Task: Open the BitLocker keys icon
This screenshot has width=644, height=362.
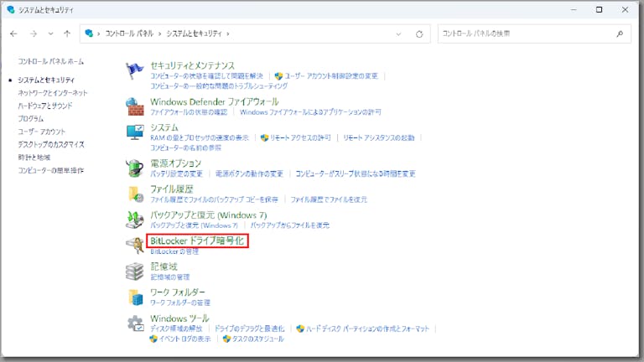Action: [x=135, y=246]
